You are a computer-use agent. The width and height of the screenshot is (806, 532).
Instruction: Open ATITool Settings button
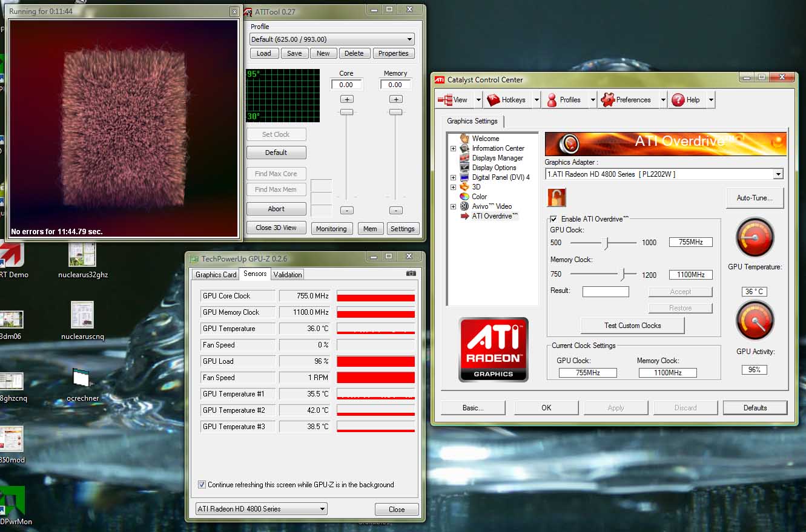[x=403, y=229]
